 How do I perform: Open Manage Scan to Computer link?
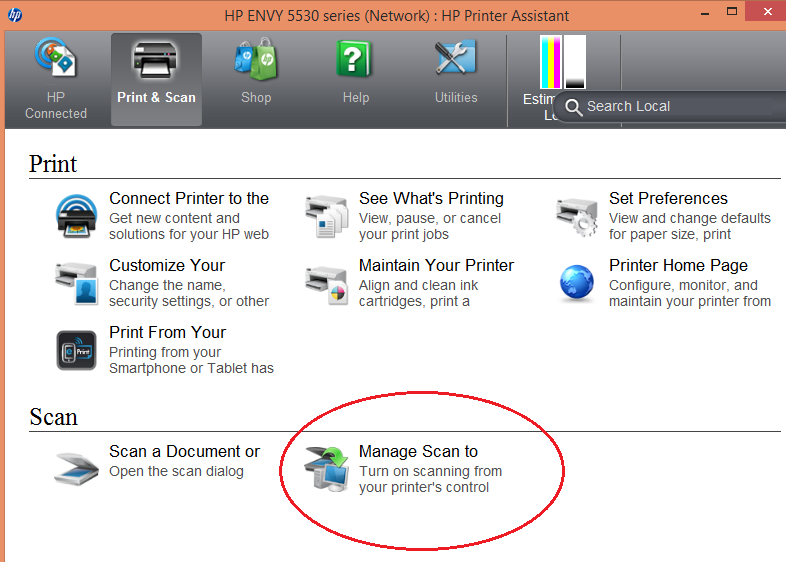[418, 451]
